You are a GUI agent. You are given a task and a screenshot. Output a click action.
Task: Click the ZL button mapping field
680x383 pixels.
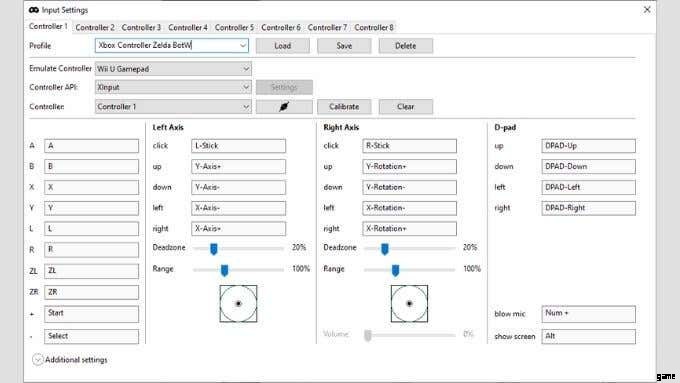(92, 271)
